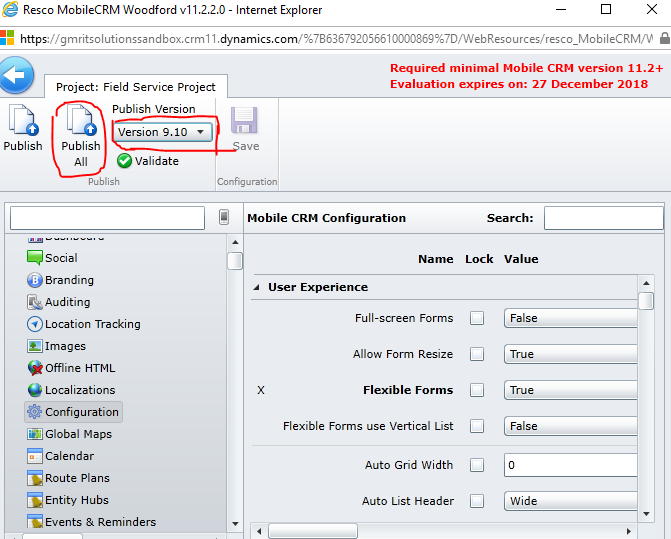Click sidebar vertical scrollbar thumb

(235, 261)
